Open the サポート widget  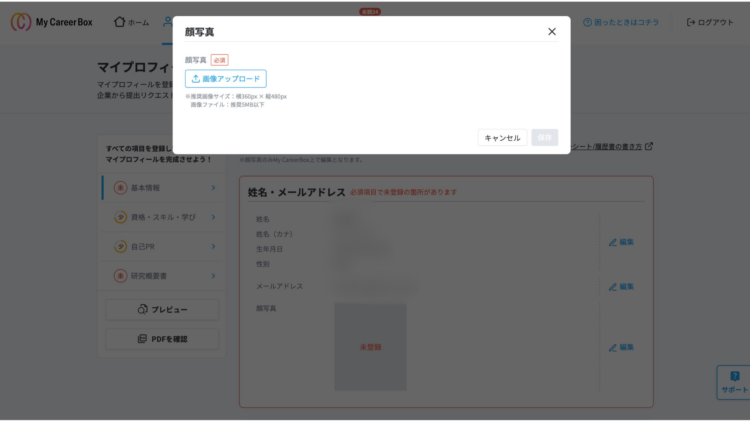733,382
